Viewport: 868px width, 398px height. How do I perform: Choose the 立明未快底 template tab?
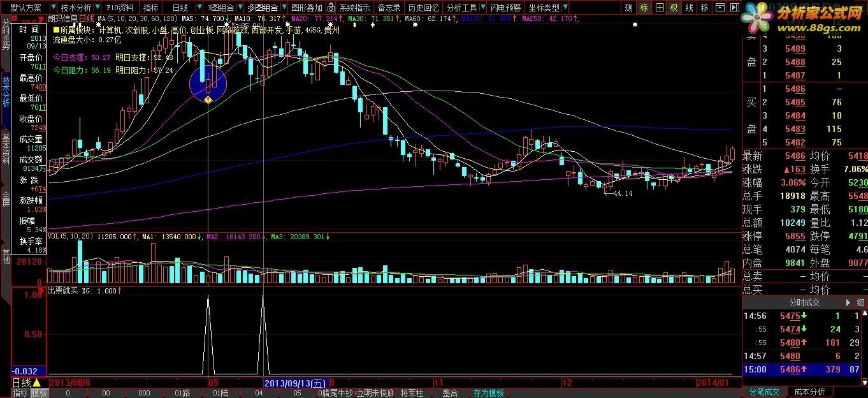tap(375, 393)
